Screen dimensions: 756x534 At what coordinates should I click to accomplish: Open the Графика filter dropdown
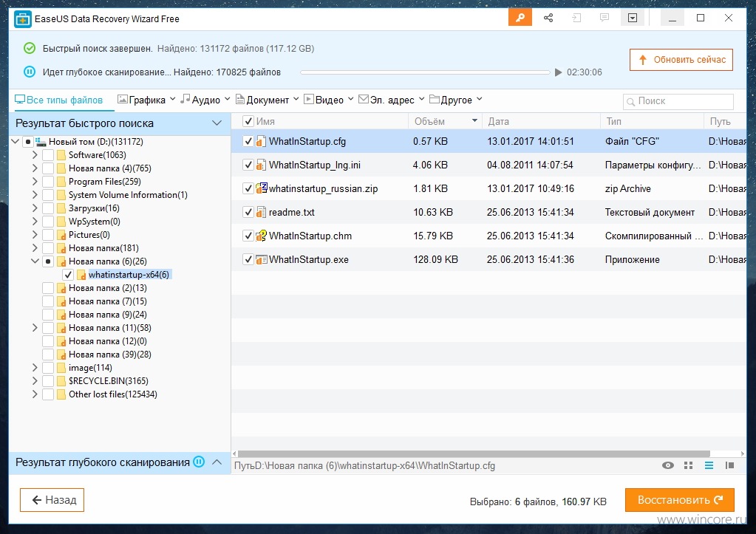(173, 99)
